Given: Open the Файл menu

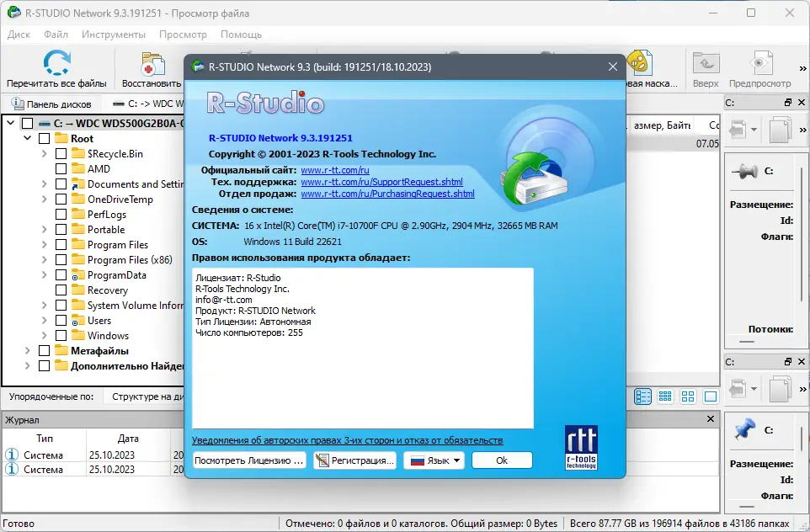Looking at the screenshot, I should coord(56,35).
